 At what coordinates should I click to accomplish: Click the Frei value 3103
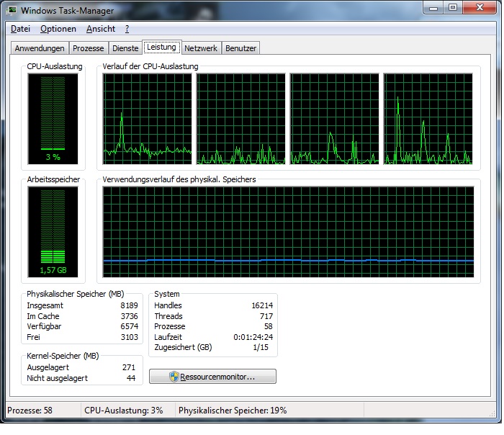(129, 337)
